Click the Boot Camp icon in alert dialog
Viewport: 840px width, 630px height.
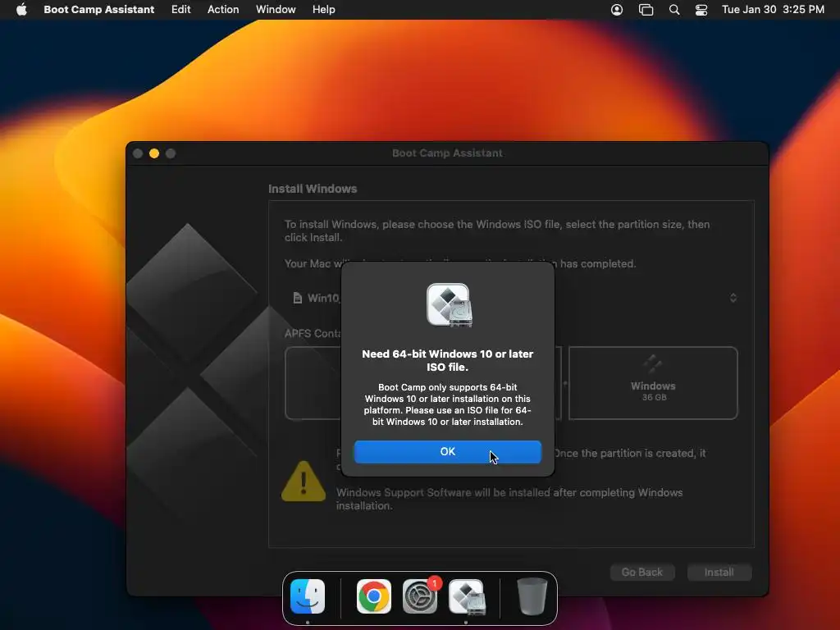pyautogui.click(x=449, y=305)
